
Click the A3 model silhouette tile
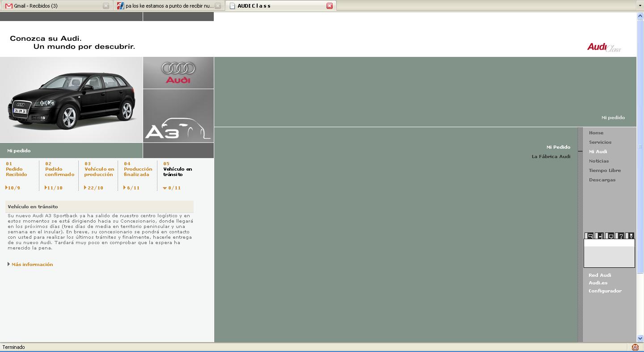pyautogui.click(x=178, y=116)
